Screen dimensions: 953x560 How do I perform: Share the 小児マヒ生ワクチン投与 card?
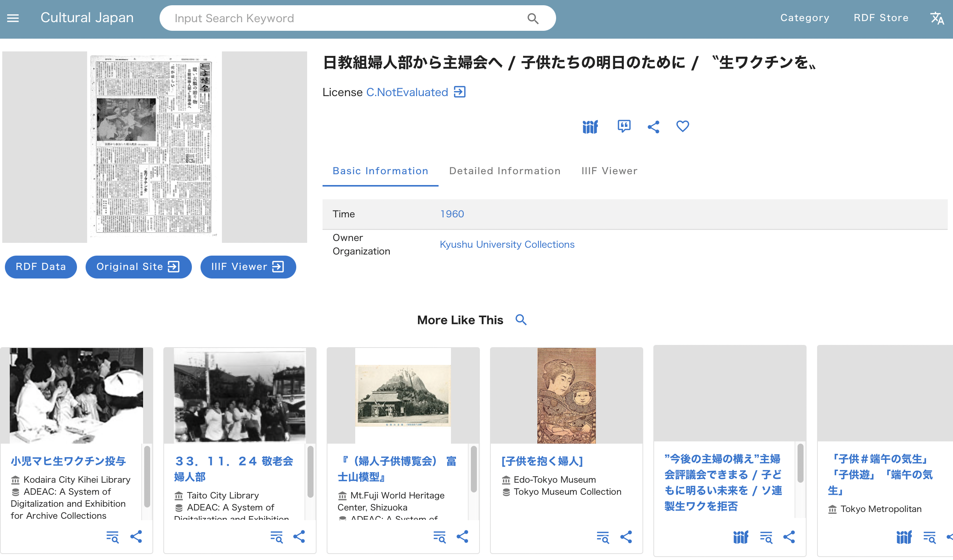point(136,537)
